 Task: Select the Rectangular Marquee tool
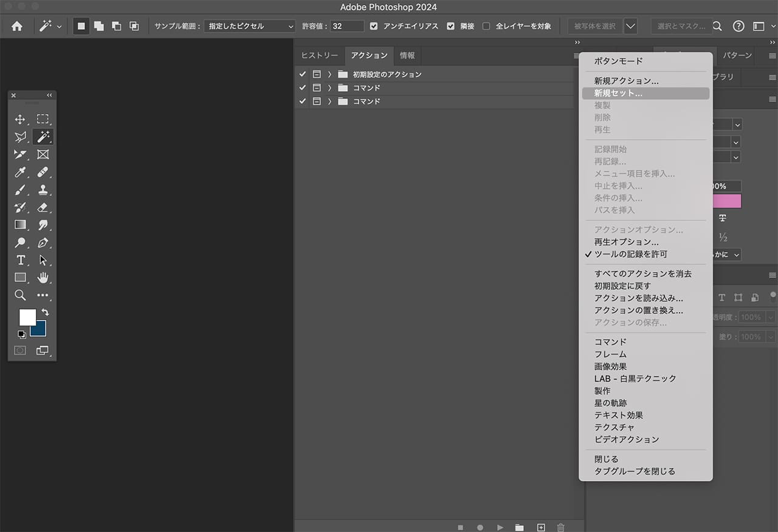click(x=43, y=119)
